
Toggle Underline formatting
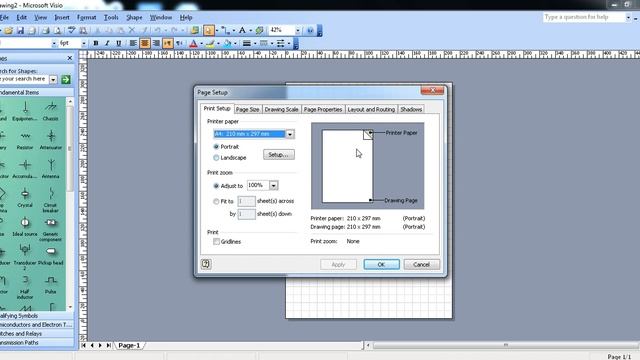point(119,43)
